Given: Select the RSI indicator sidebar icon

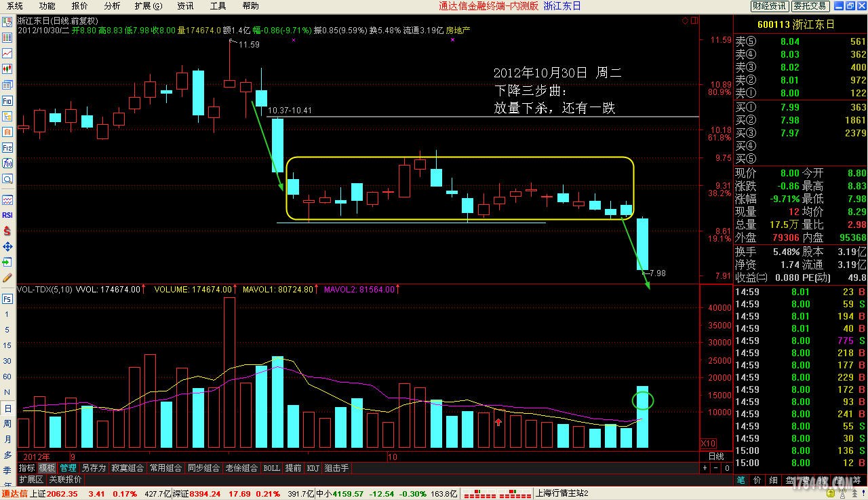Looking at the screenshot, I should coord(7,215).
